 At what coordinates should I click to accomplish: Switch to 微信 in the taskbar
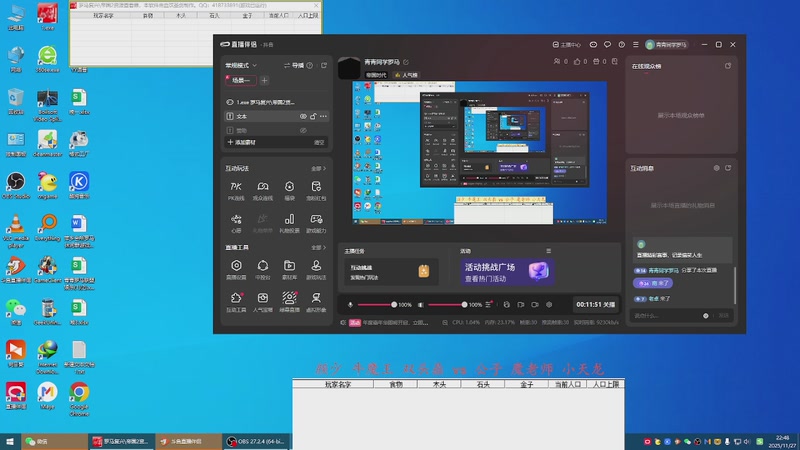pyautogui.click(x=53, y=441)
